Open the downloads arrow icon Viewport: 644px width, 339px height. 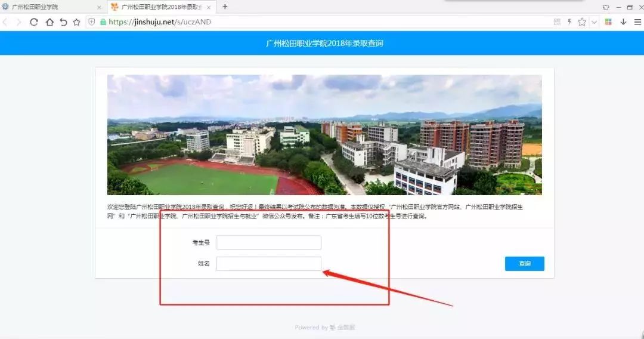[623, 22]
